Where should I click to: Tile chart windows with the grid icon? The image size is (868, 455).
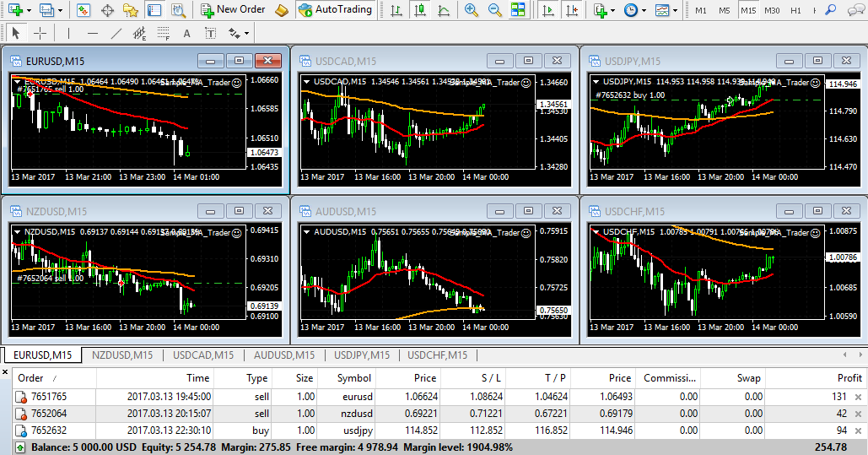[518, 10]
